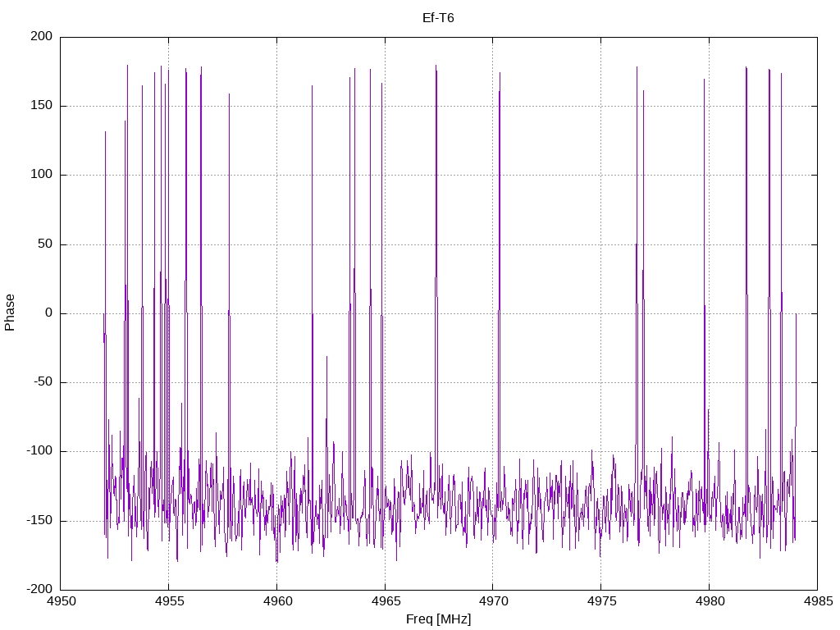Image resolution: width=840 pixels, height=630 pixels.
Task: Click y-axis tick label 100
Action: (42, 175)
